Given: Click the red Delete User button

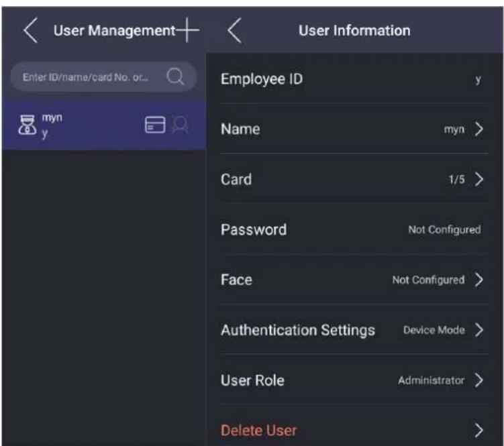Looking at the screenshot, I should point(258,431).
